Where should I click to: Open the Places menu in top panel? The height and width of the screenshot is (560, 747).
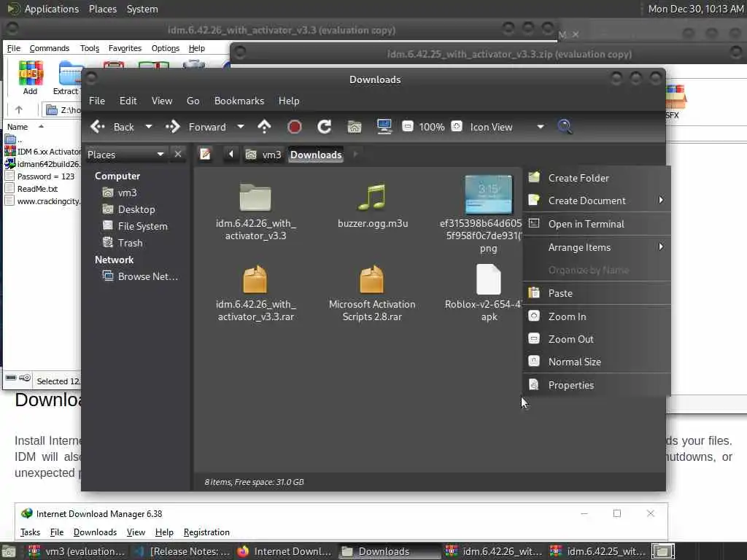pos(102,9)
